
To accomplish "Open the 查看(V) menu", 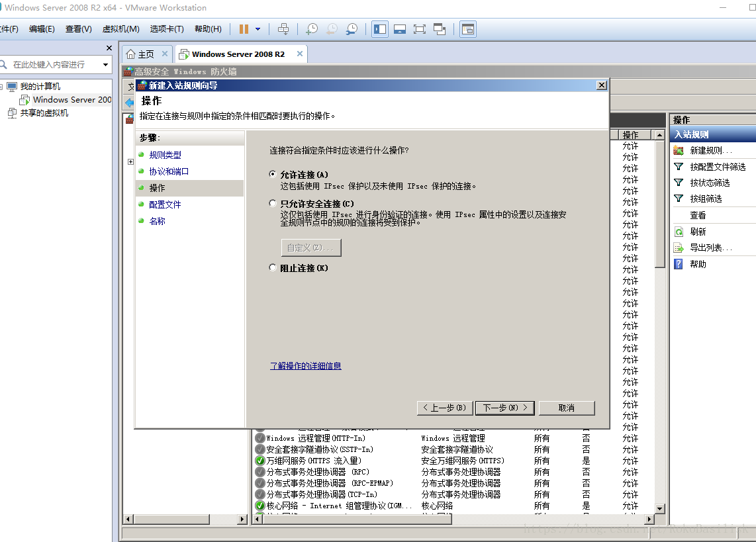I will (79, 29).
